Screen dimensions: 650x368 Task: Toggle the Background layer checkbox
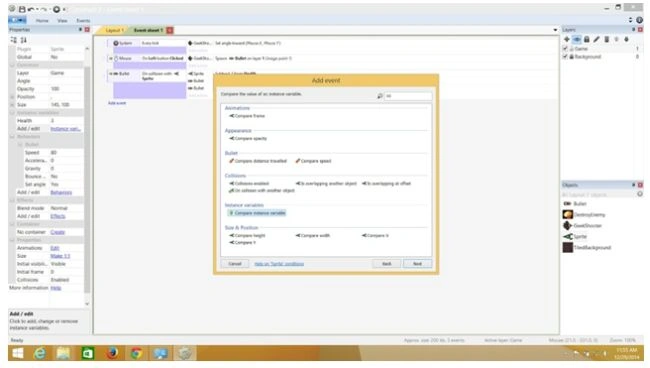(x=565, y=56)
